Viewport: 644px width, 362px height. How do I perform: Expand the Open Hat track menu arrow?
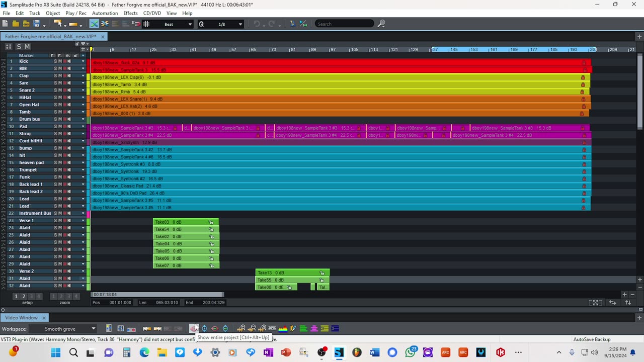coord(83,105)
